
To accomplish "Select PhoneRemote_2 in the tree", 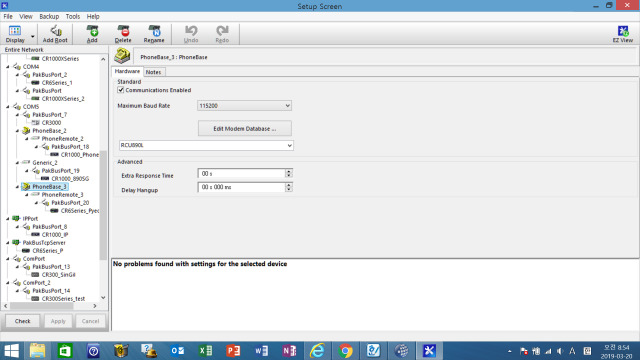I will (62, 139).
